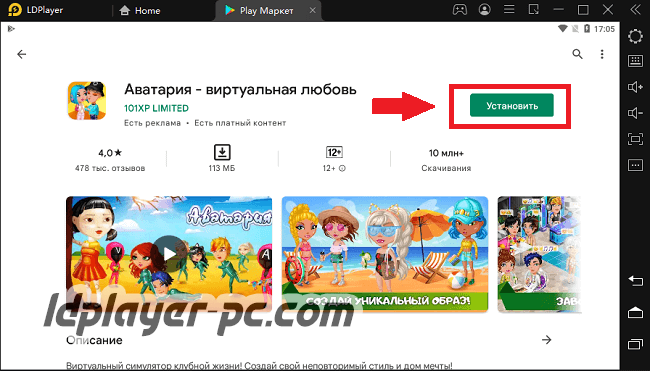Click the Play Store notification icon in status bar
The width and height of the screenshot is (650, 371).
(11, 29)
